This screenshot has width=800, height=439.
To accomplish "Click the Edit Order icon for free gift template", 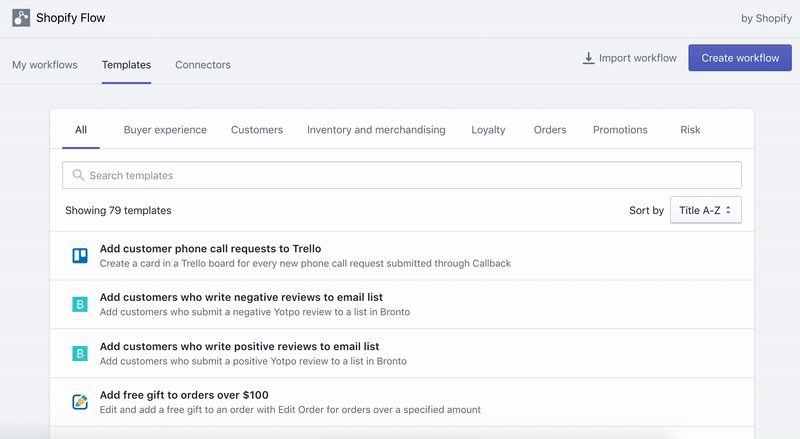I will pyautogui.click(x=80, y=402).
